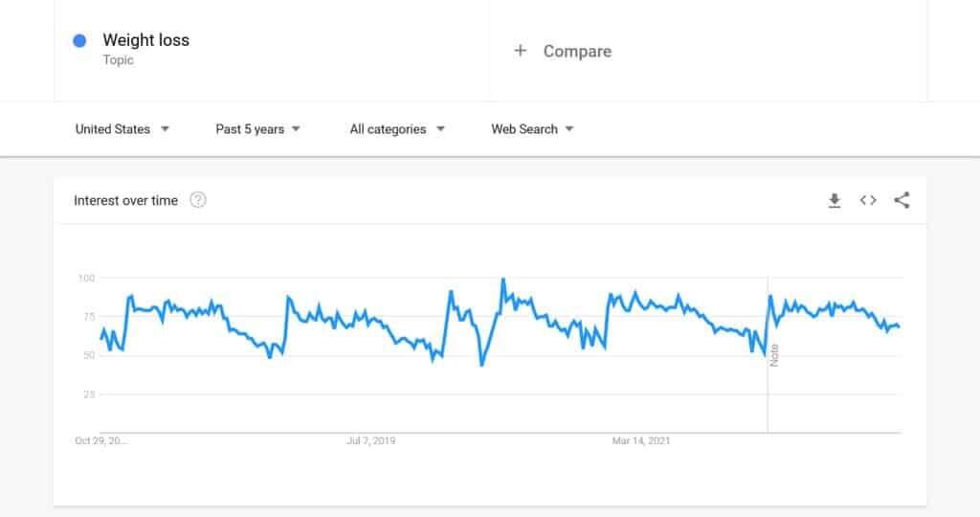Click the highest peak of the trend line
Viewport: 980px width, 517px height.
pos(503,280)
